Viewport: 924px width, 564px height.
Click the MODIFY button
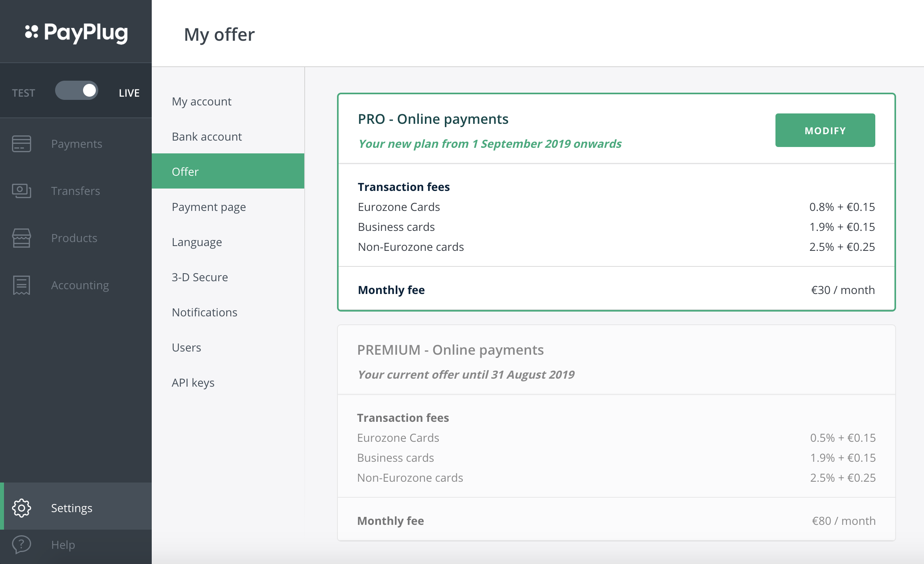tap(825, 130)
